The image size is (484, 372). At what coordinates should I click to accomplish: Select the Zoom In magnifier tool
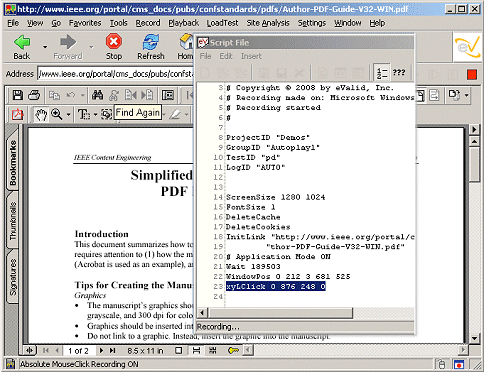coord(57,115)
